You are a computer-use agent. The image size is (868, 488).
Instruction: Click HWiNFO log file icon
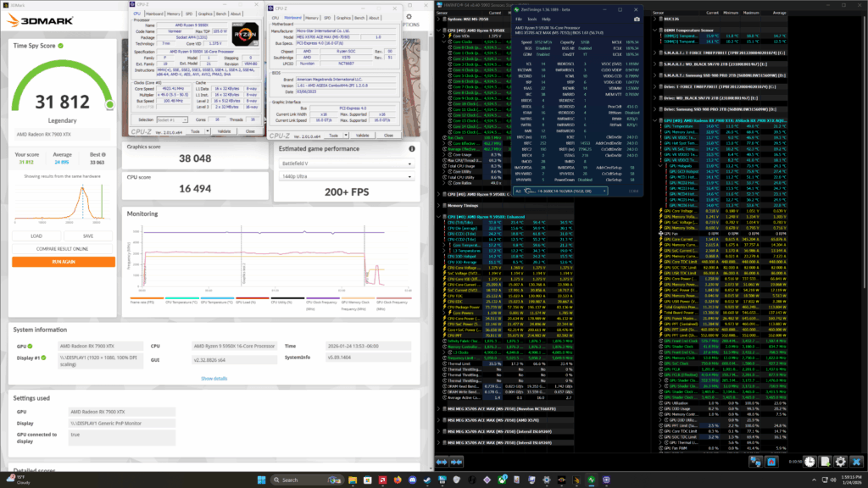(x=826, y=462)
